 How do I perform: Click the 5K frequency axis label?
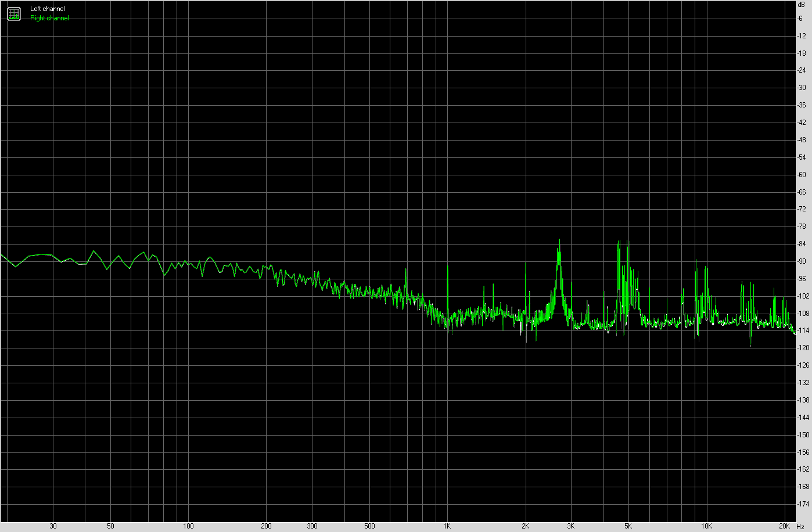click(x=628, y=526)
